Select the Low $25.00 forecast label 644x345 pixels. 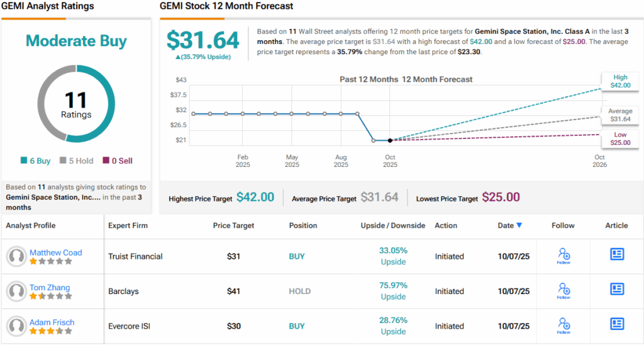620,139
